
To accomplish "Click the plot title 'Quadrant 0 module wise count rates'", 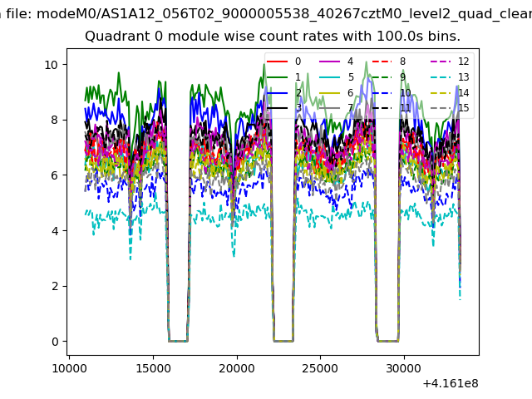I will pos(272,37).
